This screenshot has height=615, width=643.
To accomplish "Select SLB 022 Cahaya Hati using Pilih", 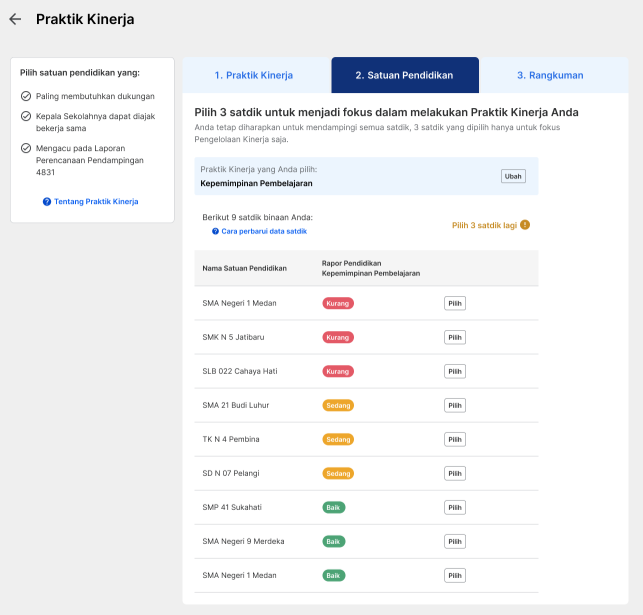I will pos(455,371).
